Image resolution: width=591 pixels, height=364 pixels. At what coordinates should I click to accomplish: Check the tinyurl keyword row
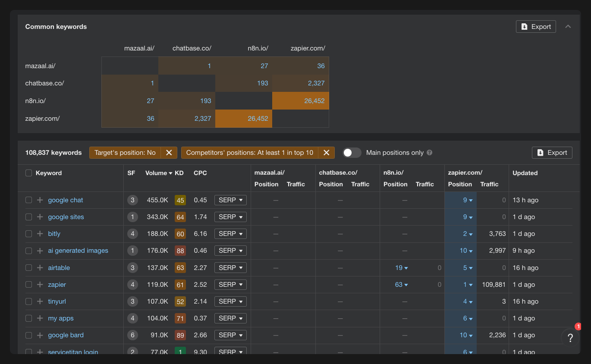pyautogui.click(x=29, y=301)
